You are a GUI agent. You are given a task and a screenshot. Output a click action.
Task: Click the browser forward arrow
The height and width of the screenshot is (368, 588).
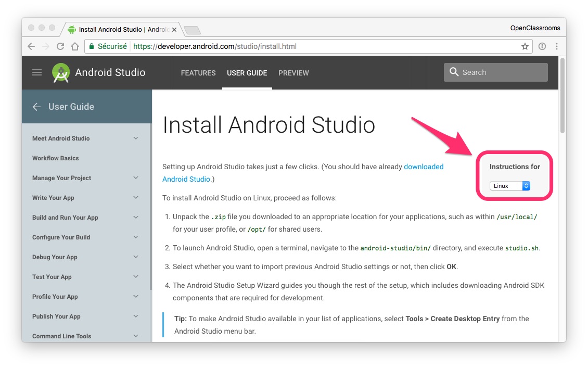point(46,46)
